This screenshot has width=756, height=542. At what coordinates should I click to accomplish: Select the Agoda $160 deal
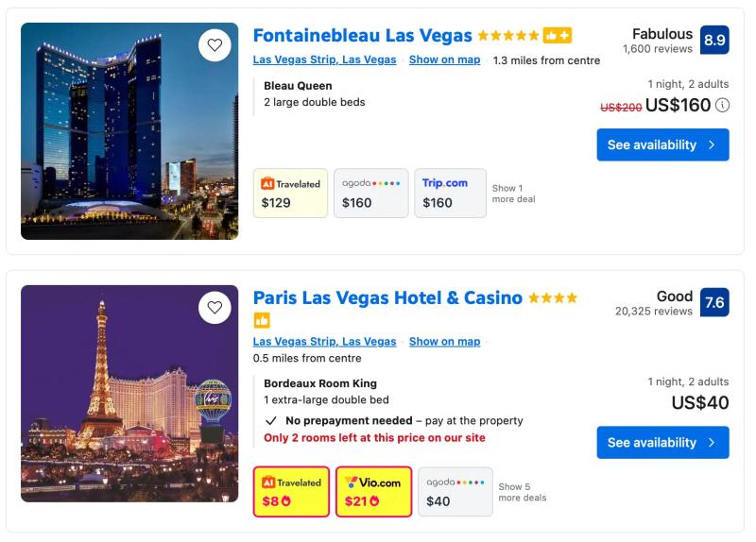(370, 193)
